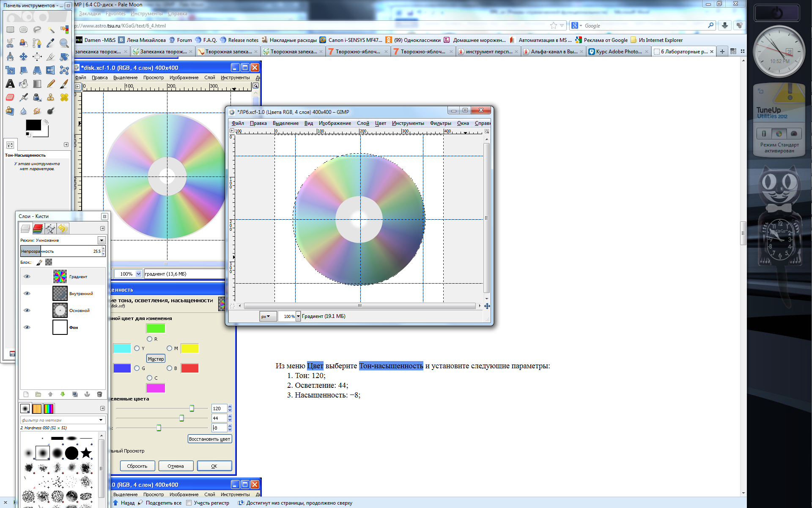Screen dimensions: 812x508
Task: Click the hue slider handle at 120
Action: 192,408
